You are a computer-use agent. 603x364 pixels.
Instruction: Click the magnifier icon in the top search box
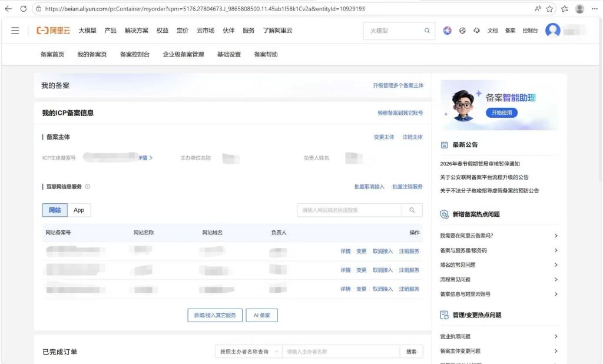[427, 31]
